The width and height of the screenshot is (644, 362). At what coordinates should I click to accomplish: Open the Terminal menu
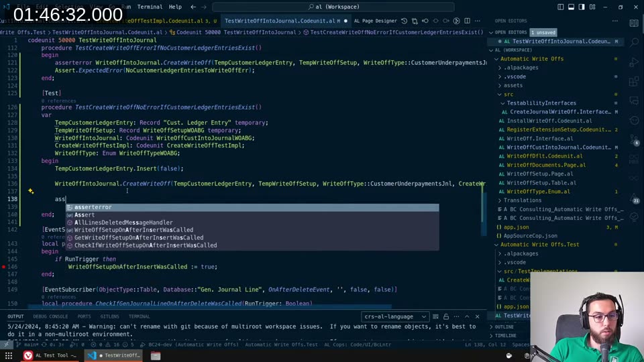pyautogui.click(x=150, y=7)
